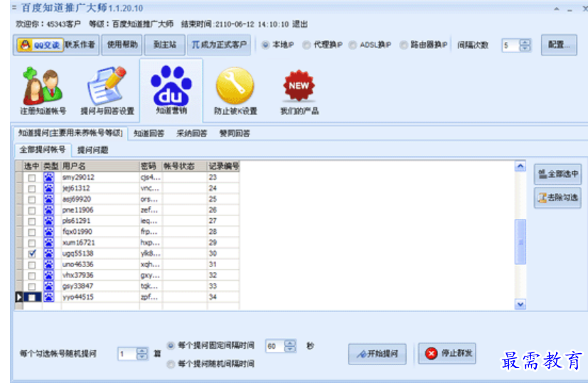Click the QQ交谈 chat button
Viewport: 588px width, 383px height.
40,45
